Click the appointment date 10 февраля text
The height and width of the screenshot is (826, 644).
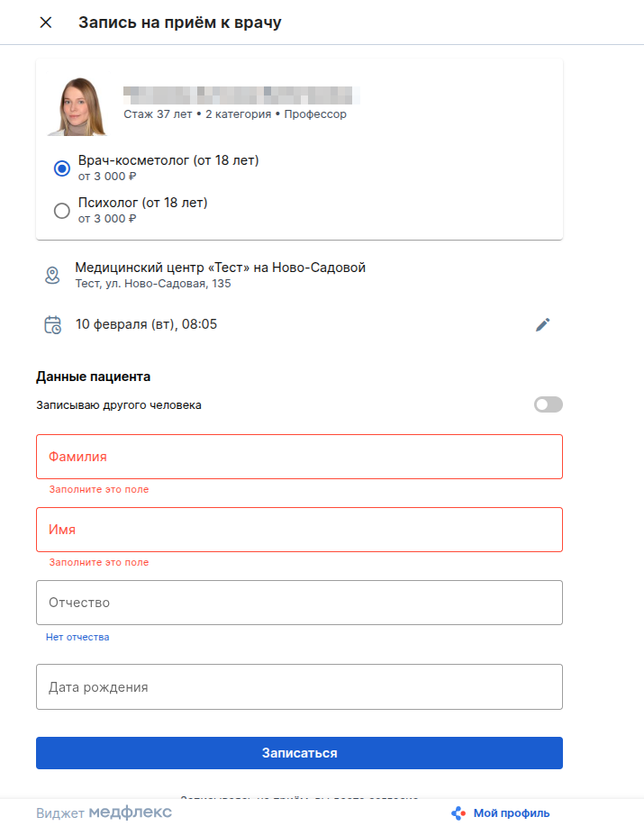point(146,324)
